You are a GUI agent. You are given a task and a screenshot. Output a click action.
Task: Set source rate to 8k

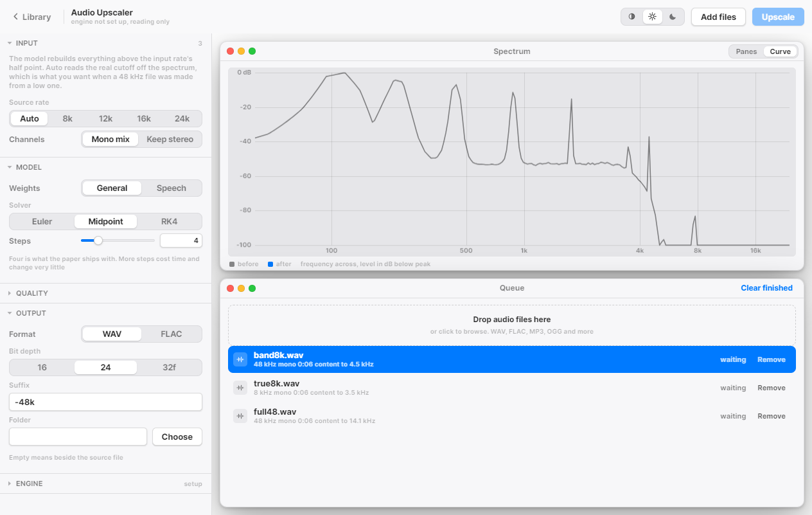click(67, 119)
